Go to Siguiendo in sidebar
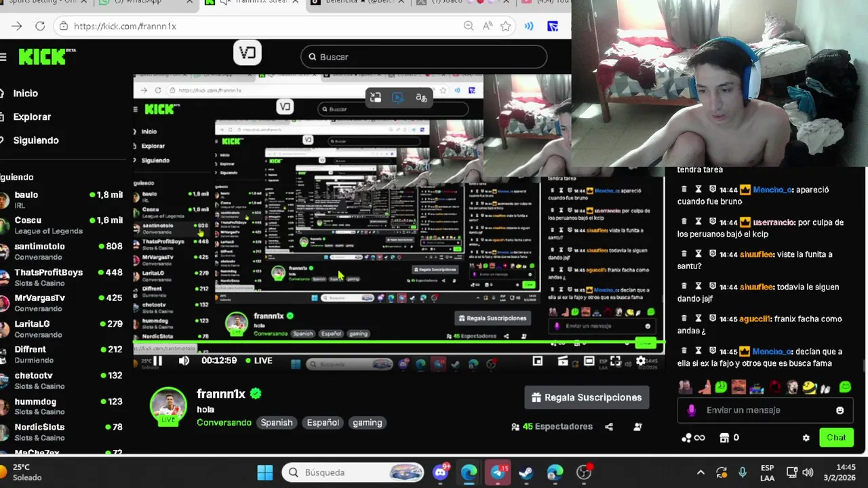Viewport: 868px width, 488px height. (x=36, y=140)
